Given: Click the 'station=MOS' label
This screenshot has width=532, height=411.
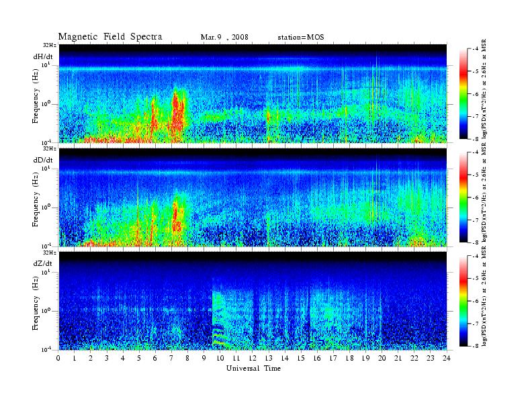Looking at the screenshot, I should [301, 37].
